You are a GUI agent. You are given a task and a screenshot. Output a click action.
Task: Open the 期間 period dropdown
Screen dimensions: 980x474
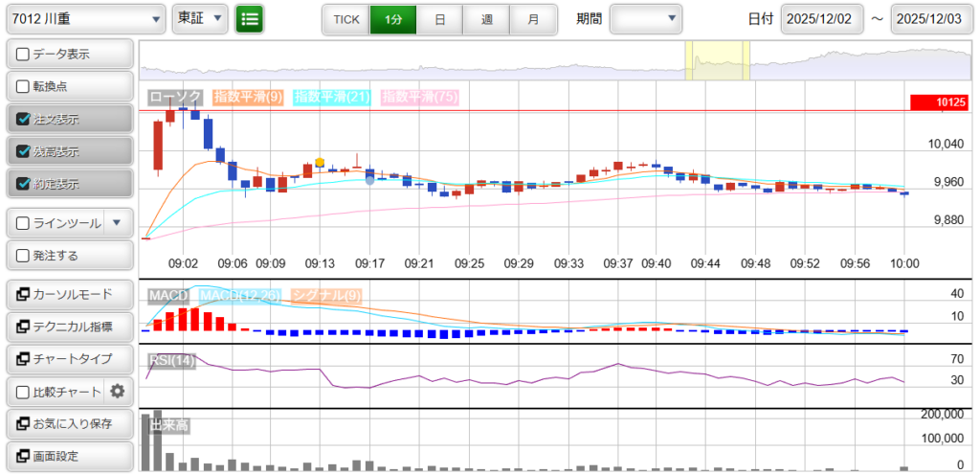(646, 18)
